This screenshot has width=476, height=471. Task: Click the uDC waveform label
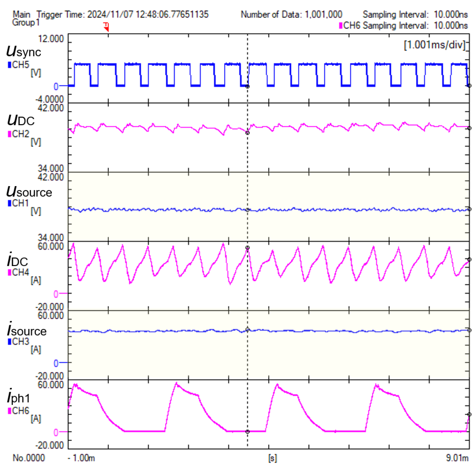(21, 120)
